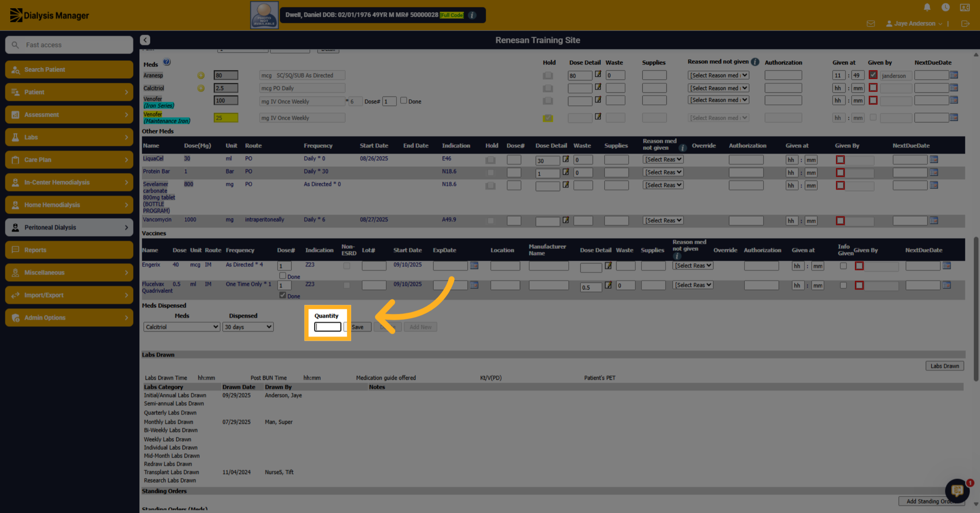Image resolution: width=980 pixels, height=513 pixels.
Task: Toggle the Aranesp Given by checkbox
Action: point(873,75)
